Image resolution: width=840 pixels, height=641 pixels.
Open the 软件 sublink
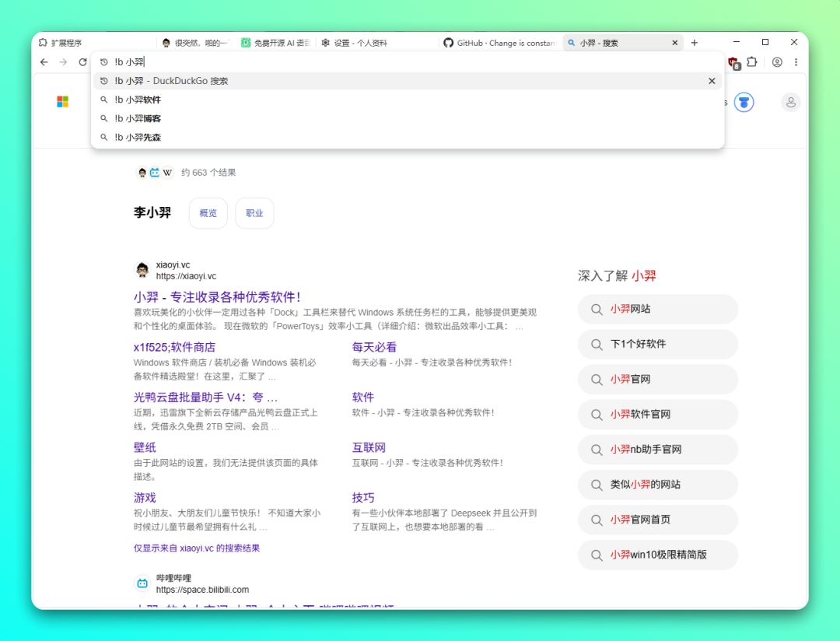(362, 398)
